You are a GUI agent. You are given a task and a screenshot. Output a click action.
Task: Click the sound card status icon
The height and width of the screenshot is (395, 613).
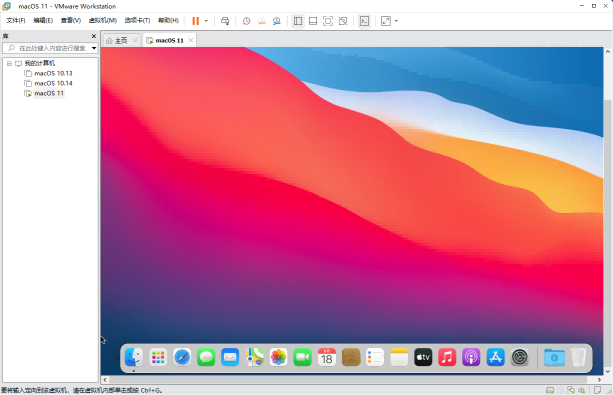582,390
